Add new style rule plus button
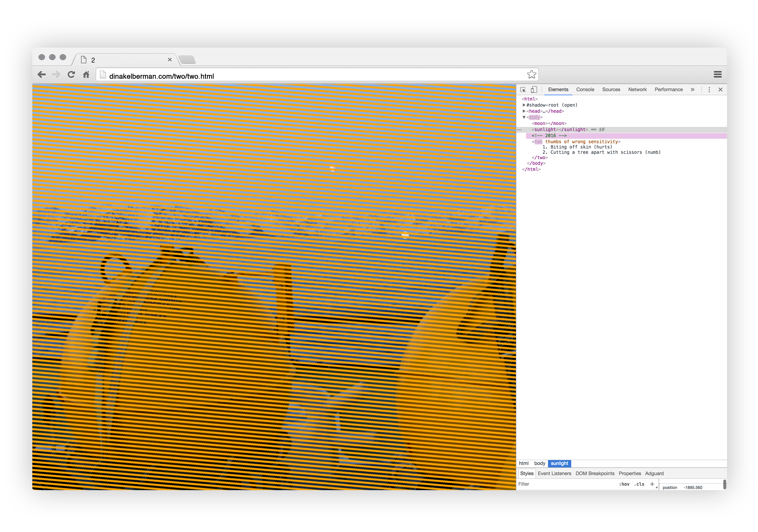The height and width of the screenshot is (532, 758). pos(652,484)
